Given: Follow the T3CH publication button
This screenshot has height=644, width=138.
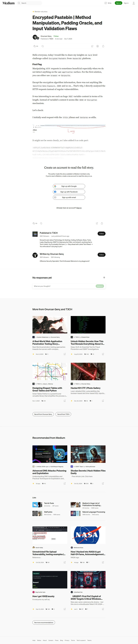Looking at the screenshot, I should [101, 233].
